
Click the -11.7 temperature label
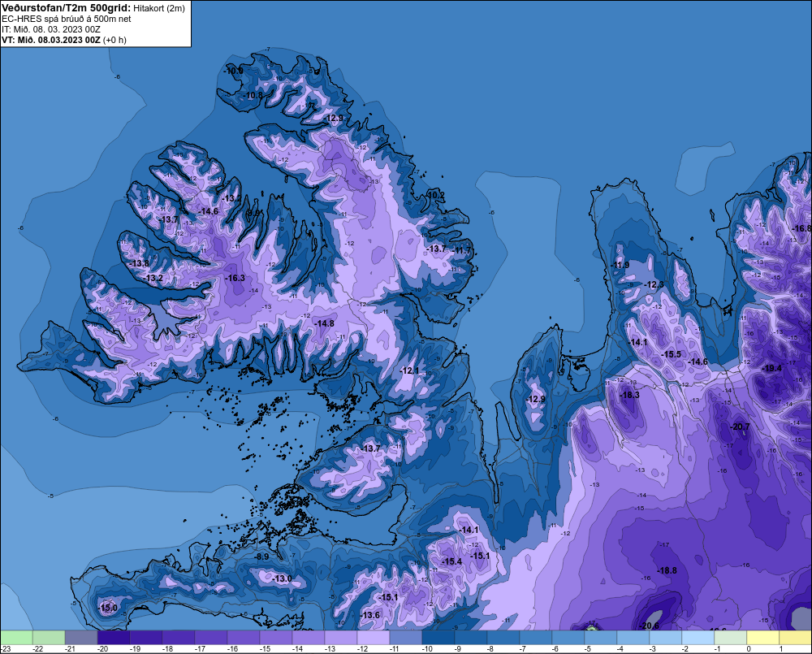pos(463,250)
